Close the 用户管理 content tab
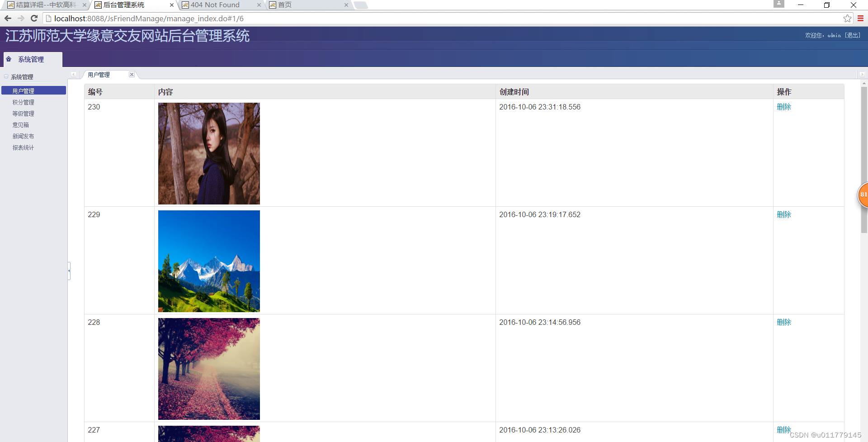Image resolution: width=868 pixels, height=442 pixels. [132, 75]
